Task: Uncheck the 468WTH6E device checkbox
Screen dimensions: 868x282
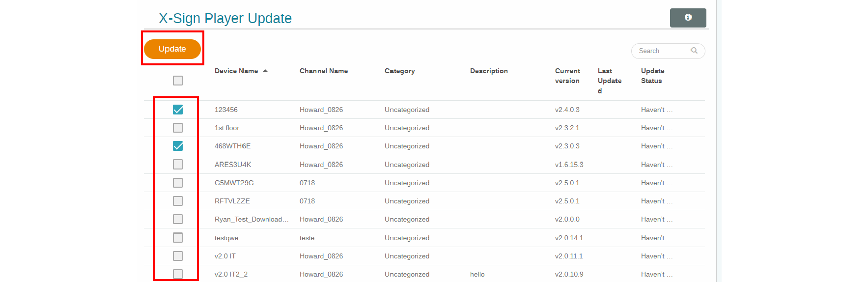Action: 178,146
